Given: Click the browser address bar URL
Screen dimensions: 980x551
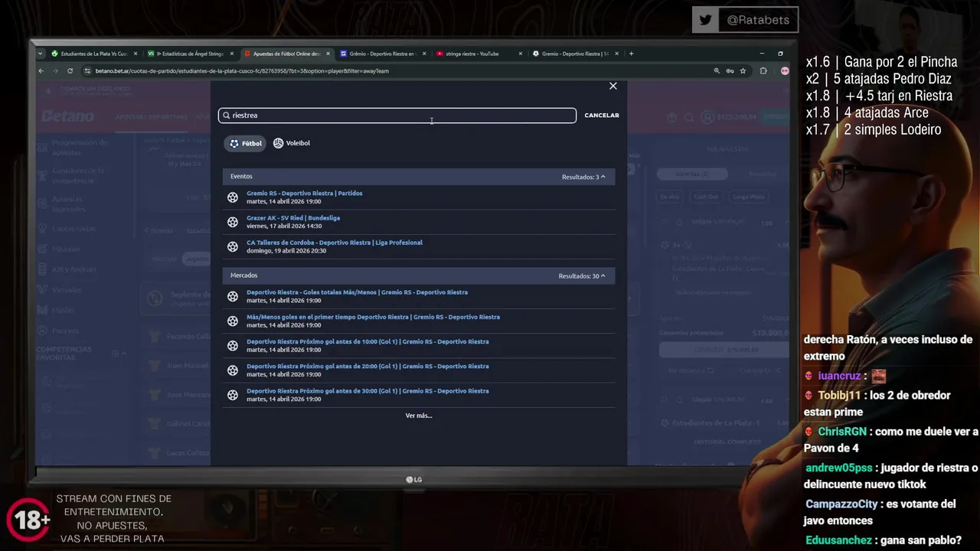Looking at the screenshot, I should click(242, 70).
